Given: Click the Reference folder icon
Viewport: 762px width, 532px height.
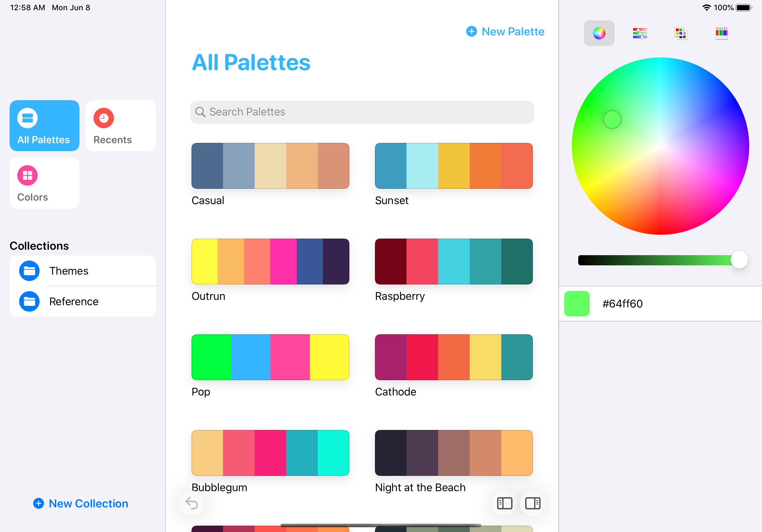Looking at the screenshot, I should click(x=29, y=301).
